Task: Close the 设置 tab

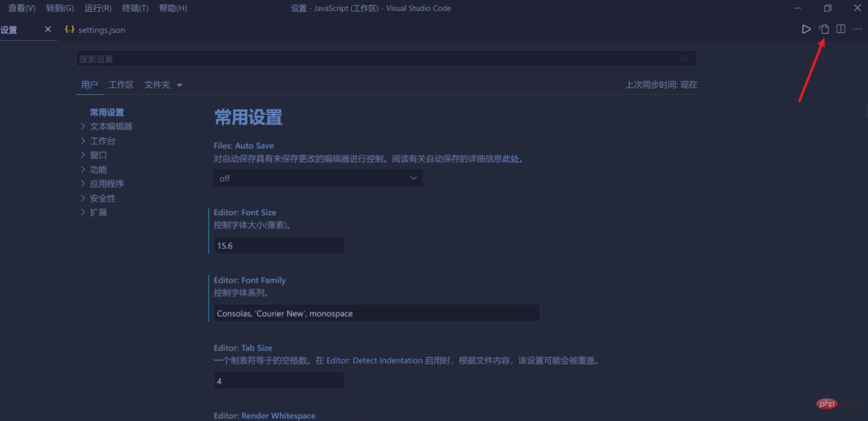Action: tap(48, 29)
